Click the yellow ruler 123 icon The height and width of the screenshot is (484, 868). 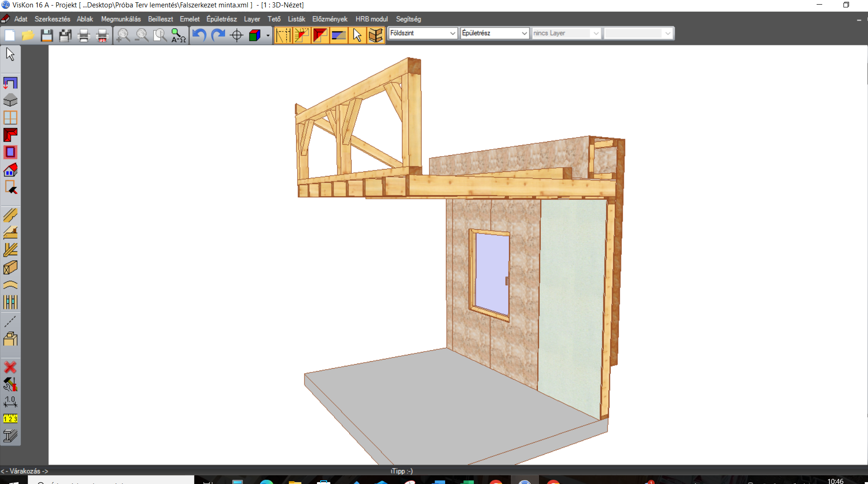[10, 419]
